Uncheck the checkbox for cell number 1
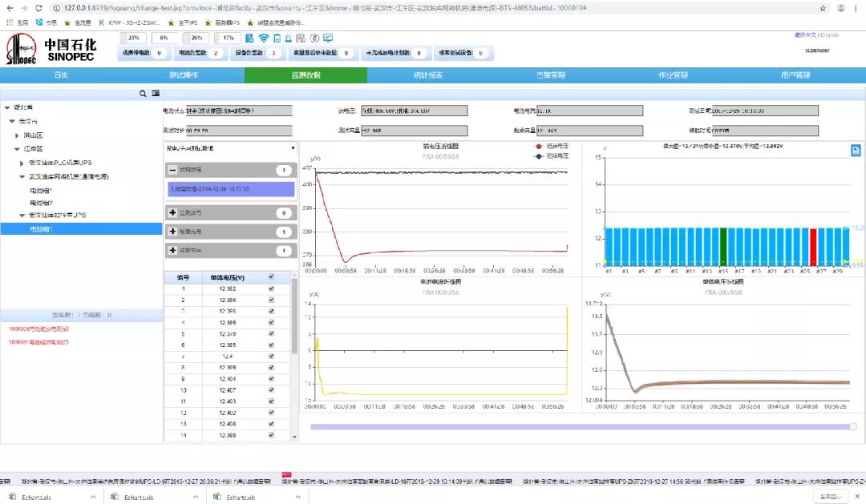The width and height of the screenshot is (866, 504). click(272, 288)
